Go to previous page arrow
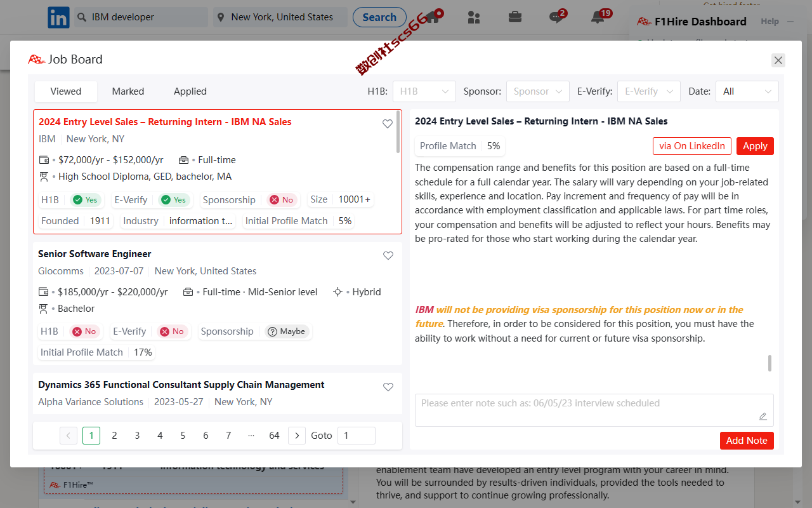The width and height of the screenshot is (812, 508). [x=69, y=436]
